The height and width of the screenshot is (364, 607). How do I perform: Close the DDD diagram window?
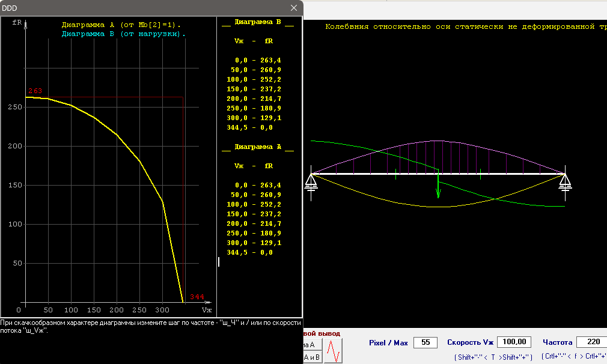(294, 8)
